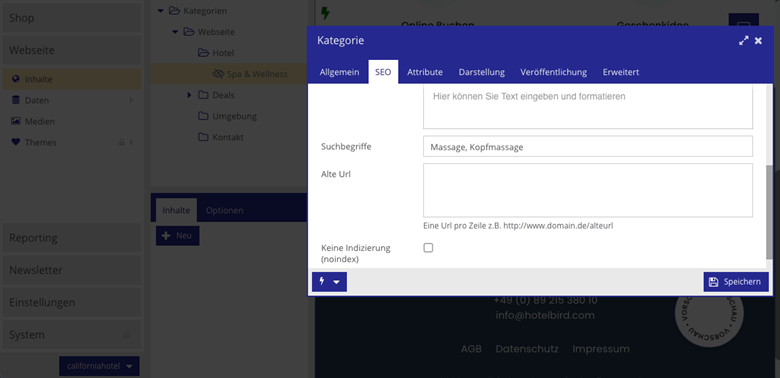Go to the Veröffentlichung tab
780x378 pixels.
pos(554,72)
